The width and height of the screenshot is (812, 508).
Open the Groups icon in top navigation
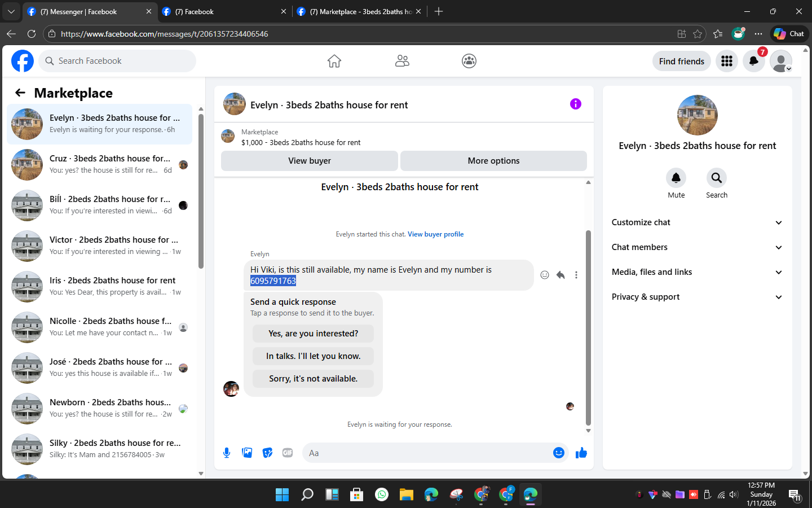point(469,61)
